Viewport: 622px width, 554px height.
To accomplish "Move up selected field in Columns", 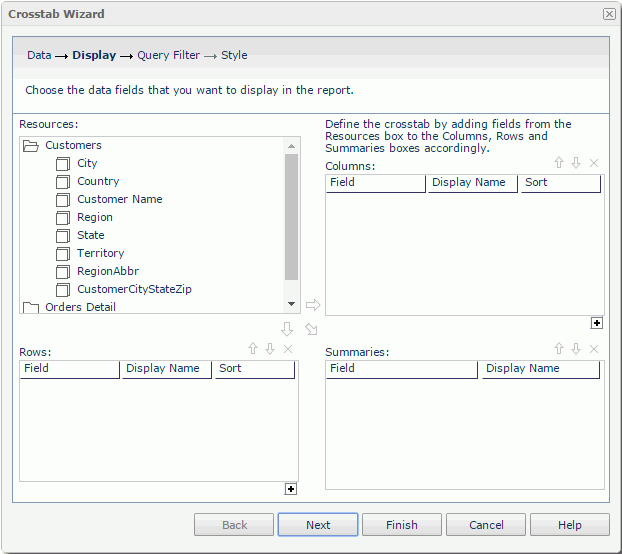I will pos(559,163).
